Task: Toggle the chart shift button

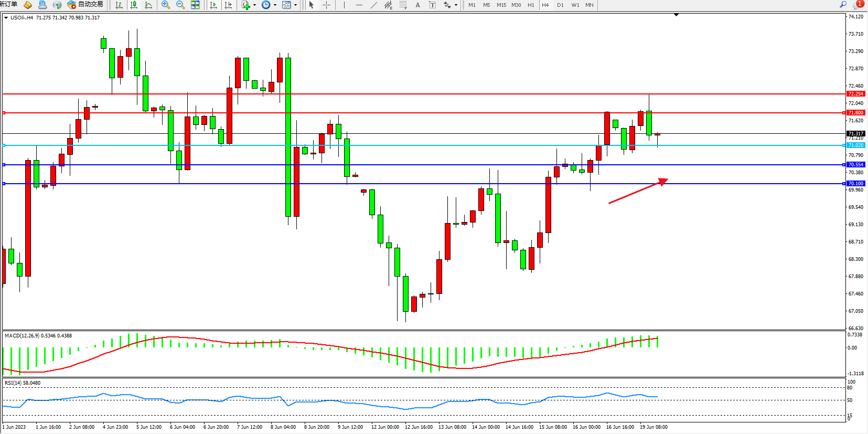Action: (x=228, y=5)
